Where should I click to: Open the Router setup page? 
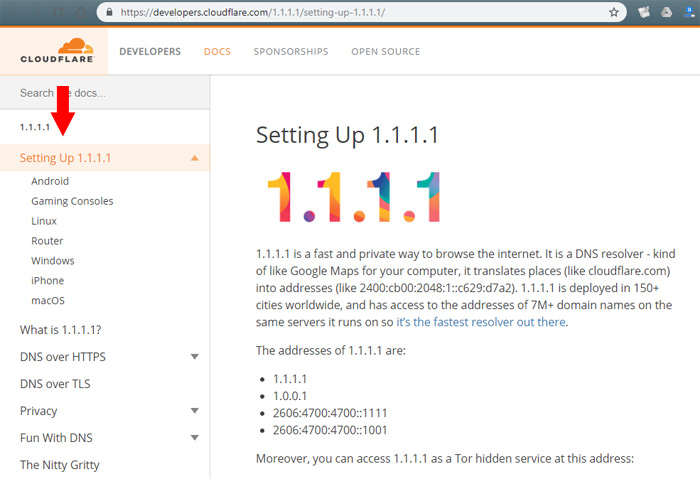tap(47, 241)
